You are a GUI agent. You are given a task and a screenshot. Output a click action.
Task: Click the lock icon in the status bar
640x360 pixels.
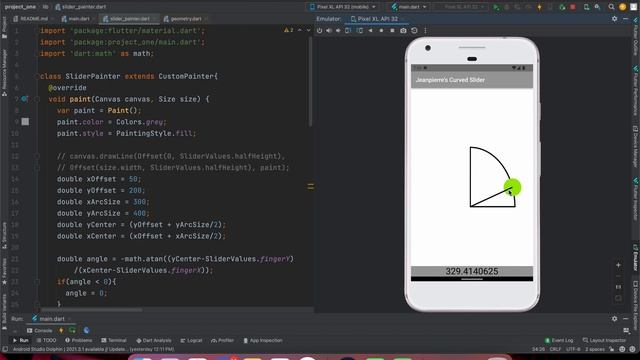click(x=611, y=349)
